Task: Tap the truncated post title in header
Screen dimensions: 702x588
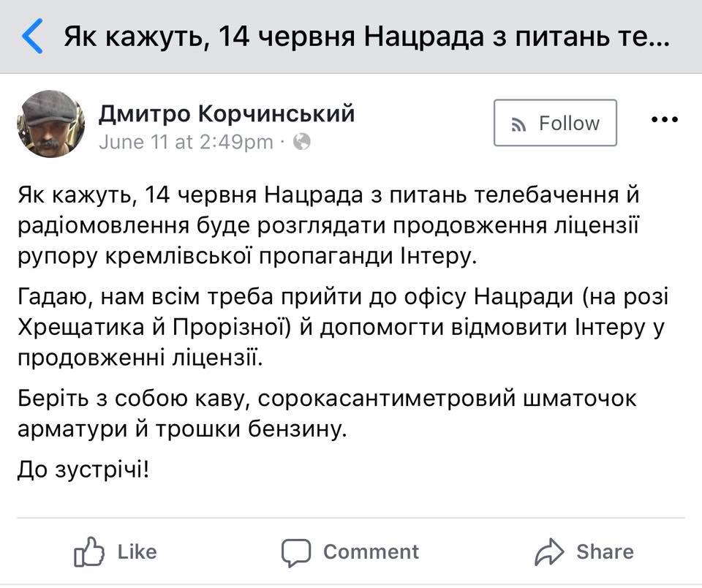Action: click(366, 36)
